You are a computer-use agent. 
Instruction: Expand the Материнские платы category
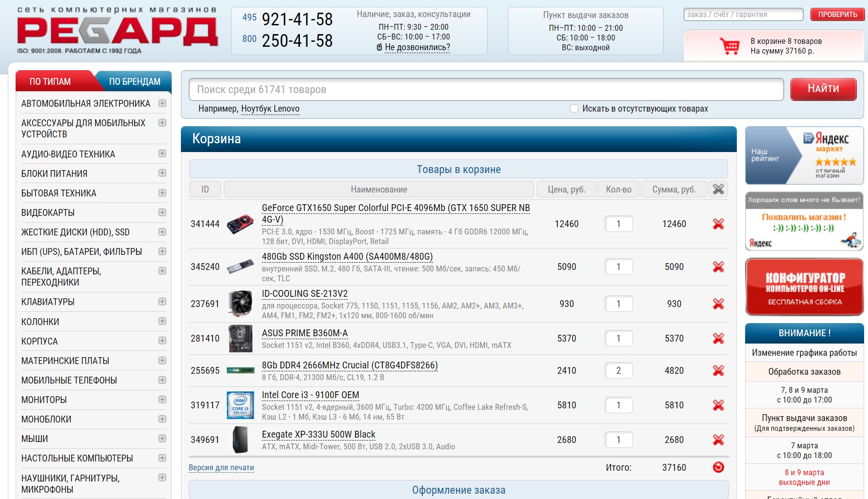(162, 361)
